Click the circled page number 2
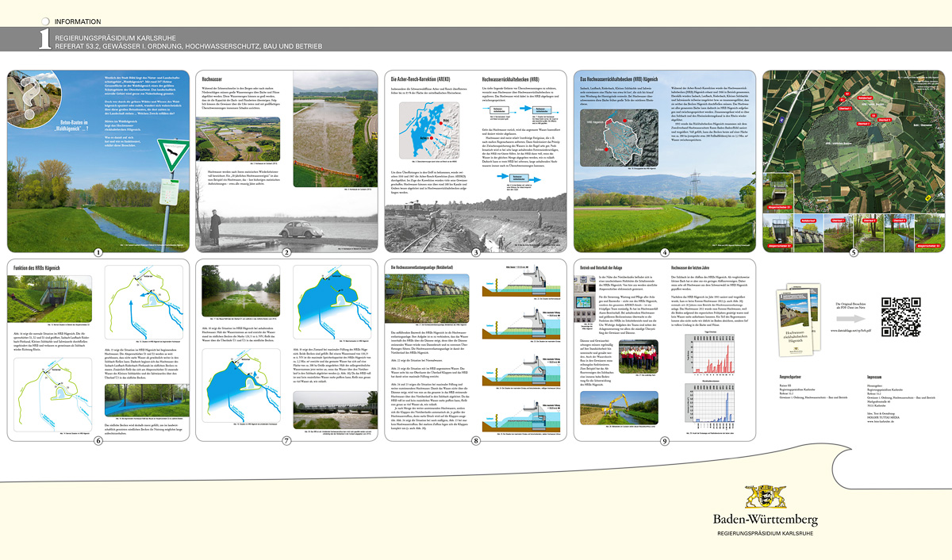The image size is (952, 560). [x=287, y=252]
